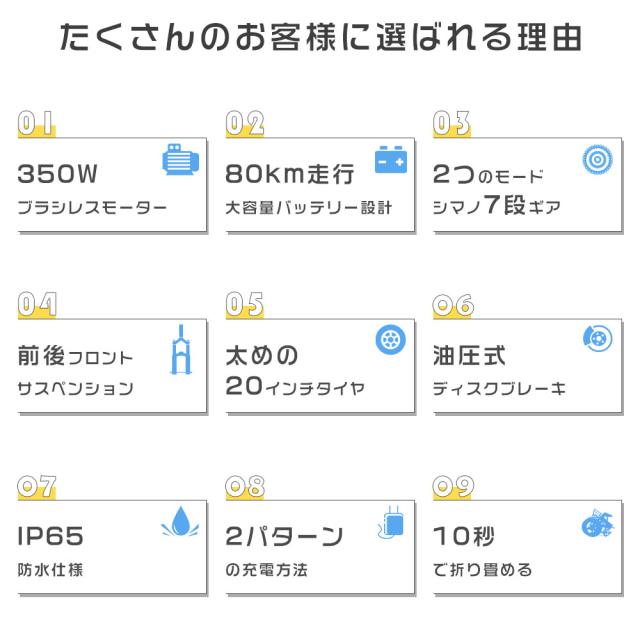Screen dimensions: 640x640
Task: Click the battery icon beside 80km走行
Action: (x=390, y=160)
